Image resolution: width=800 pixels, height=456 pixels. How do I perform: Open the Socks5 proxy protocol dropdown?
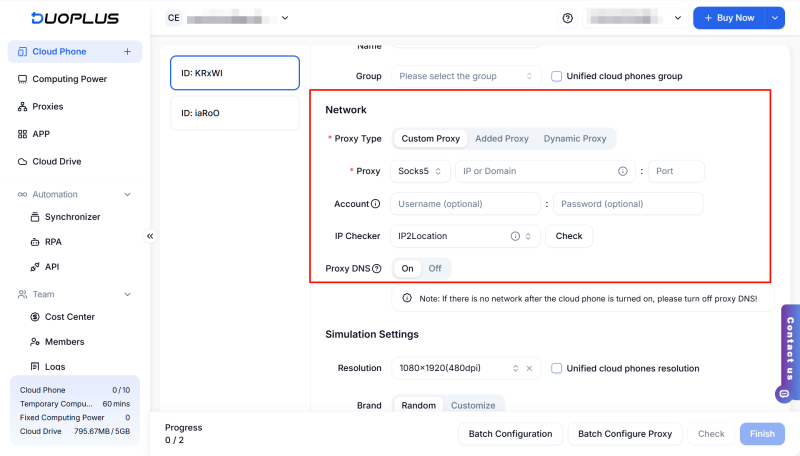(x=420, y=171)
